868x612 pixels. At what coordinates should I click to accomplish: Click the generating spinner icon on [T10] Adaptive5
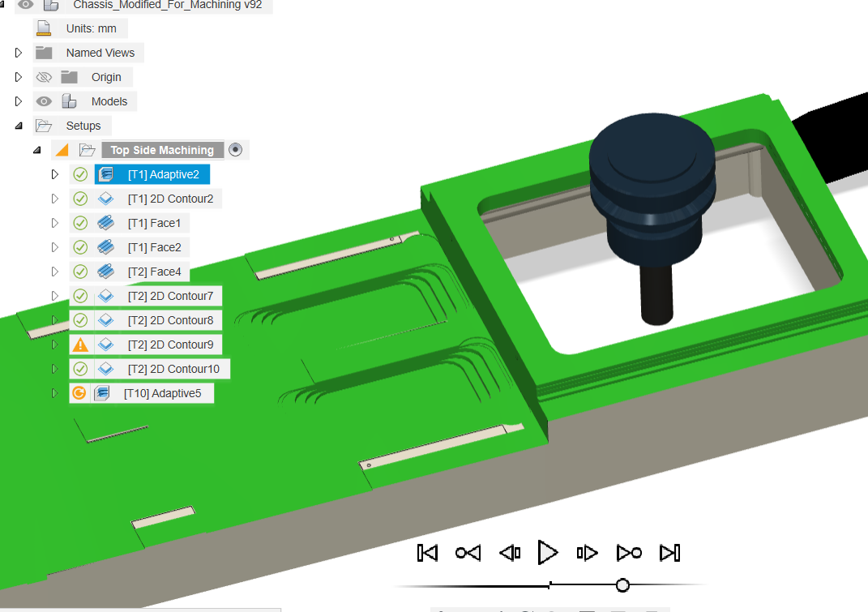80,392
